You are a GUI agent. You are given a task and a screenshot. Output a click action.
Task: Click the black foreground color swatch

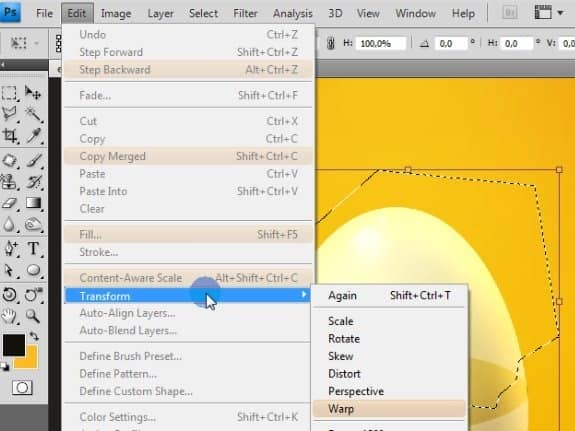pos(14,345)
